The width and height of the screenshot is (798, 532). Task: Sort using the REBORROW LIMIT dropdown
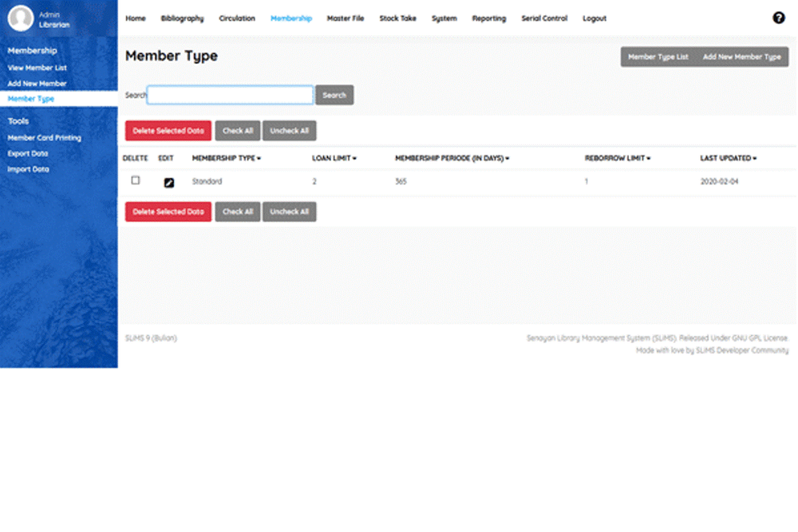coord(650,158)
